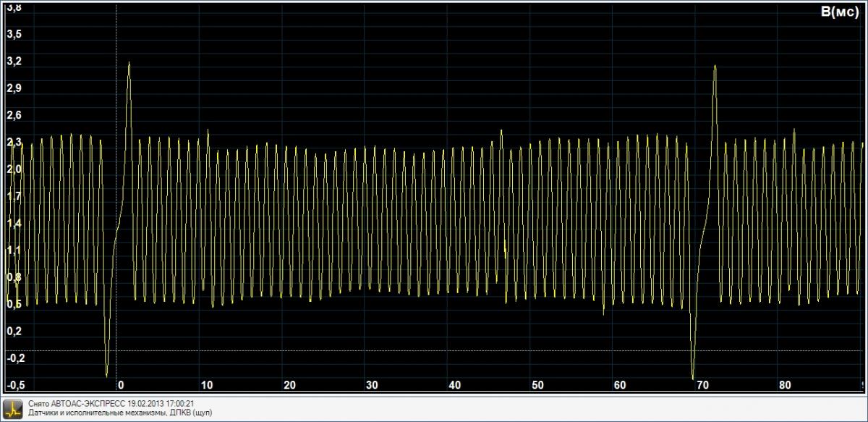The image size is (868, 422).
Task: Click the 10 mark on the time axis
Action: 207,384
